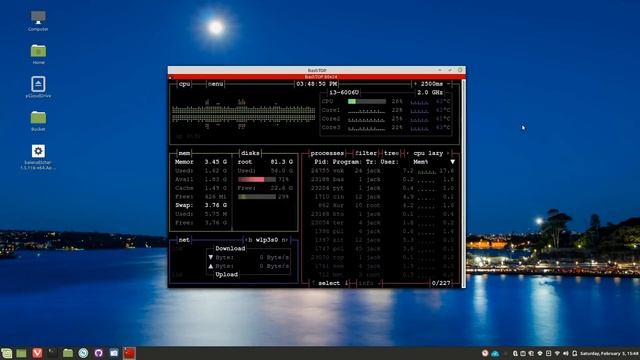Click the show desktop green icon in taskbar
Image resolution: width=640 pixels, height=360 pixels.
pyautogui.click(x=21, y=353)
